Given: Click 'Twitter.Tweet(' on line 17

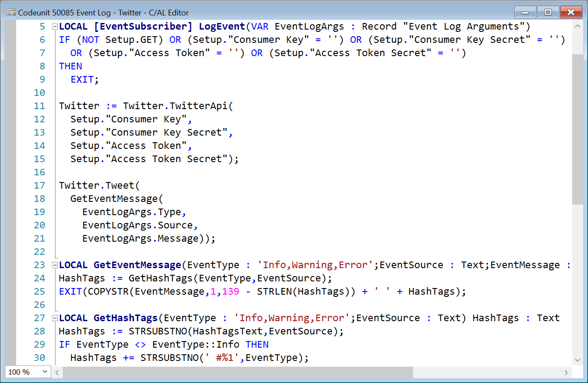Looking at the screenshot, I should [x=99, y=186].
